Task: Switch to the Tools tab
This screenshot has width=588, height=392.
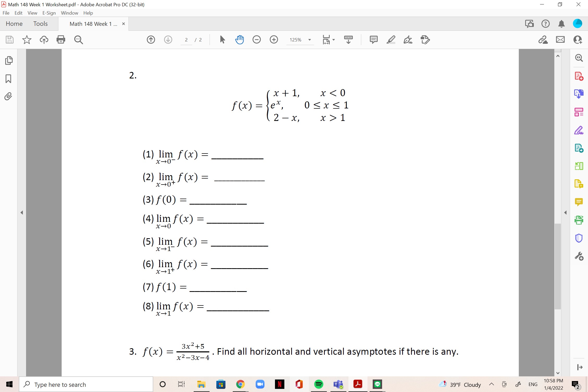Action: [x=40, y=23]
